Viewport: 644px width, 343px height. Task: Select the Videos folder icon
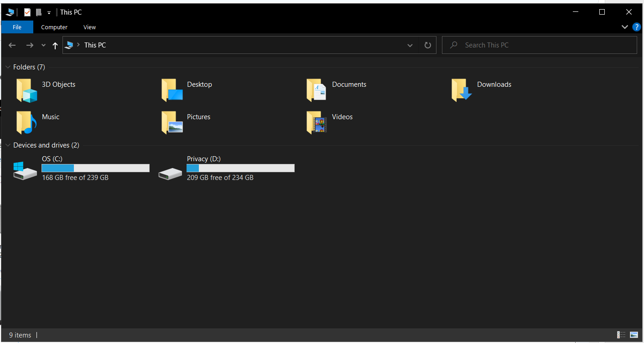coord(317,122)
